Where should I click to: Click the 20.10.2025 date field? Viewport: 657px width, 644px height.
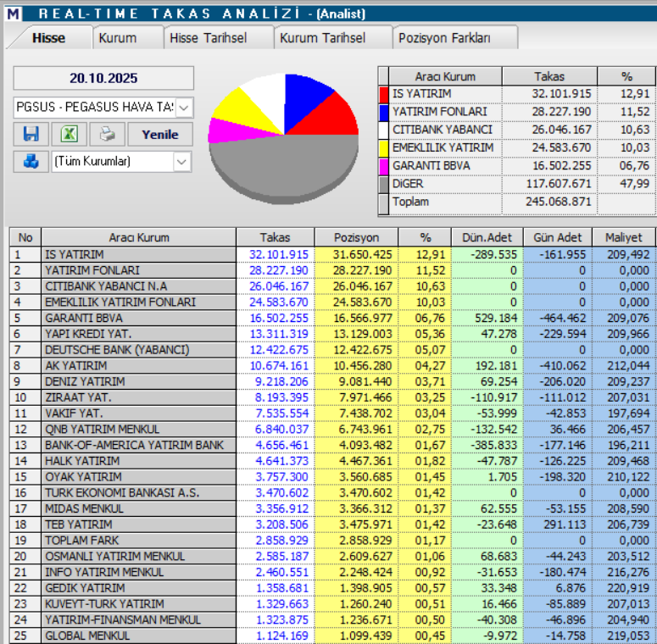pyautogui.click(x=103, y=78)
